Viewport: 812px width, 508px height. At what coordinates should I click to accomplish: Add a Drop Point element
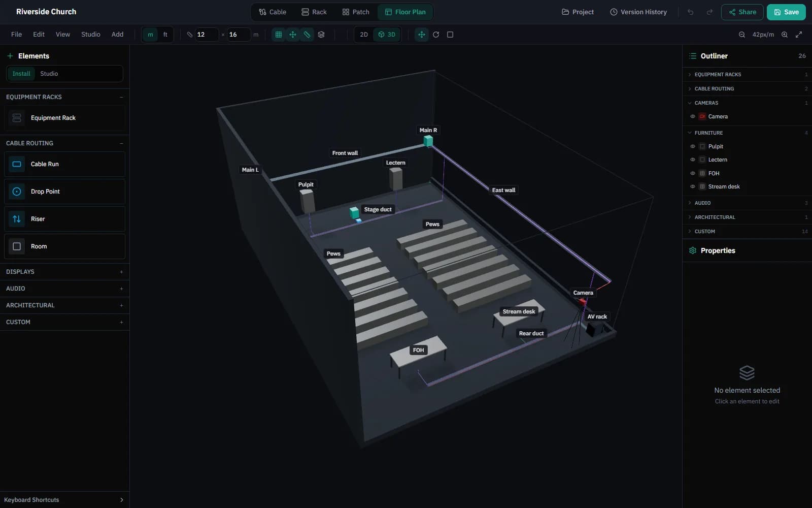[64, 192]
